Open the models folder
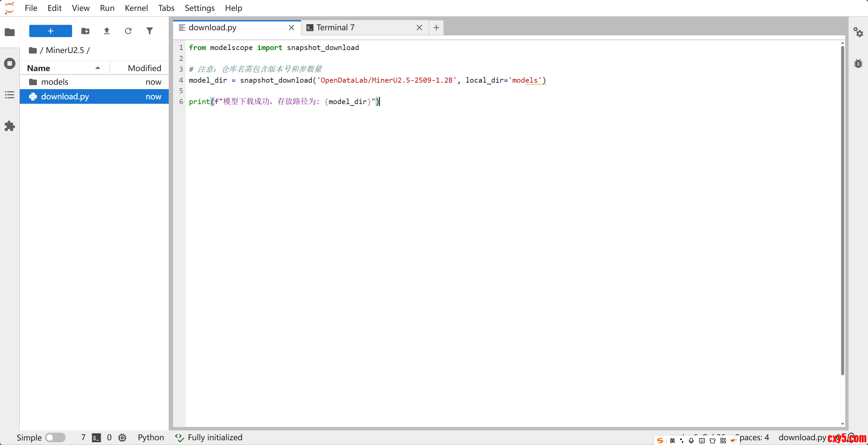Image resolution: width=868 pixels, height=445 pixels. click(x=54, y=82)
